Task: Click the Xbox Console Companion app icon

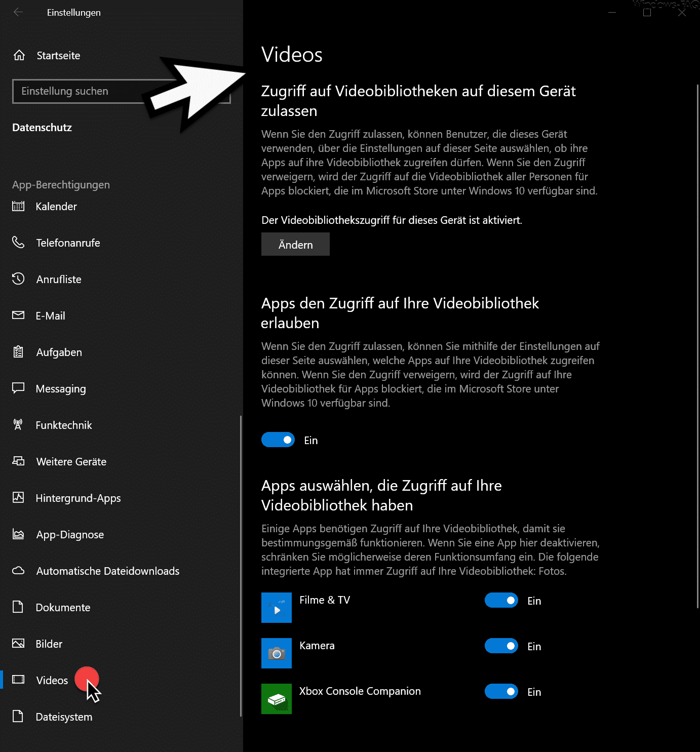Action: [277, 699]
